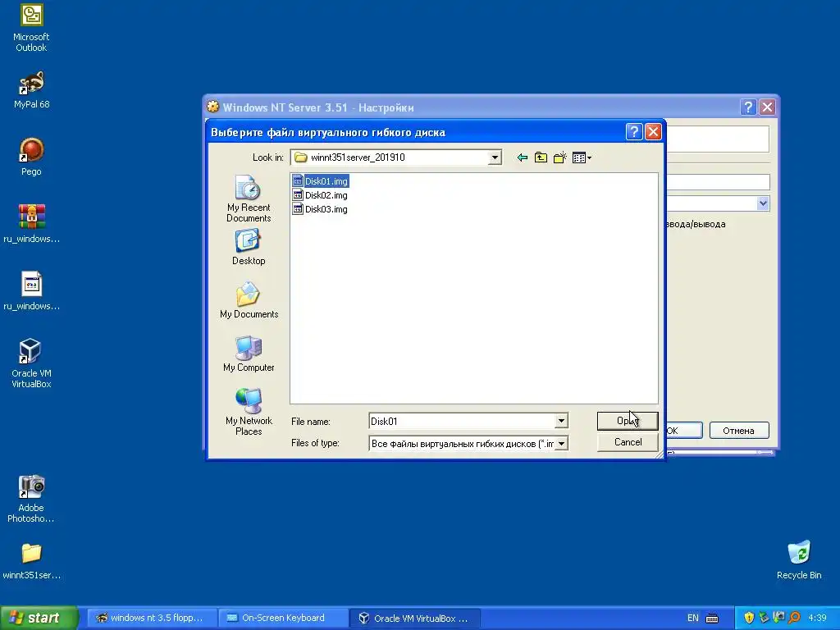The width and height of the screenshot is (840, 630).
Task: Select the ru_windows document file icon
Action: point(31,291)
